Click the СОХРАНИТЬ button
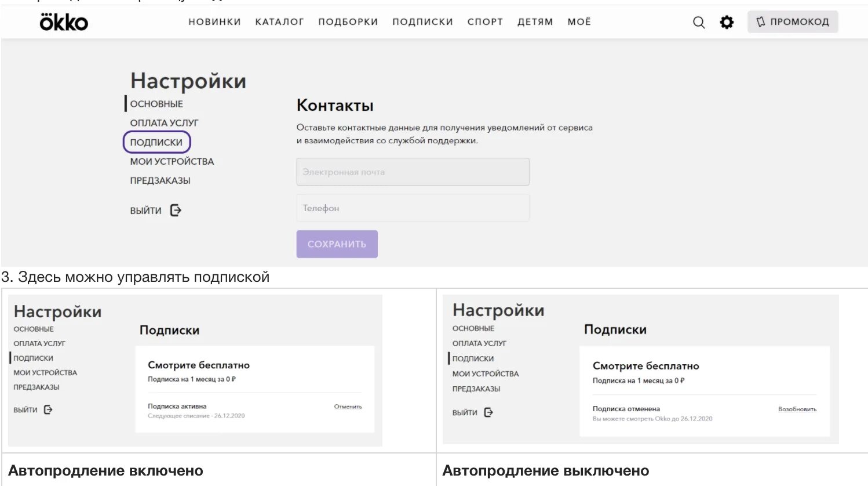 [337, 244]
